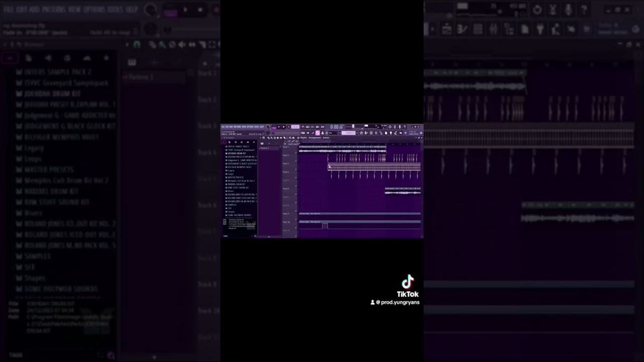Screen dimensions: 644x362
Task: Open the PATTERNS menu
Action: [x=237, y=127]
